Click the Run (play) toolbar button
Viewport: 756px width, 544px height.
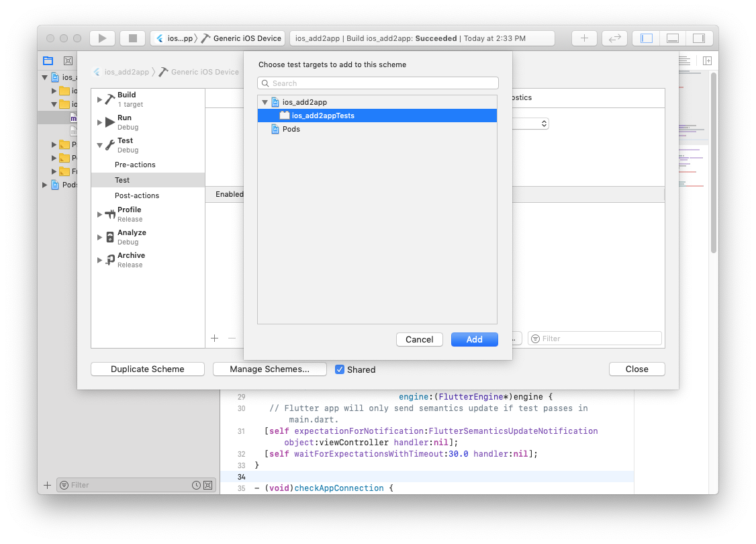tap(102, 38)
